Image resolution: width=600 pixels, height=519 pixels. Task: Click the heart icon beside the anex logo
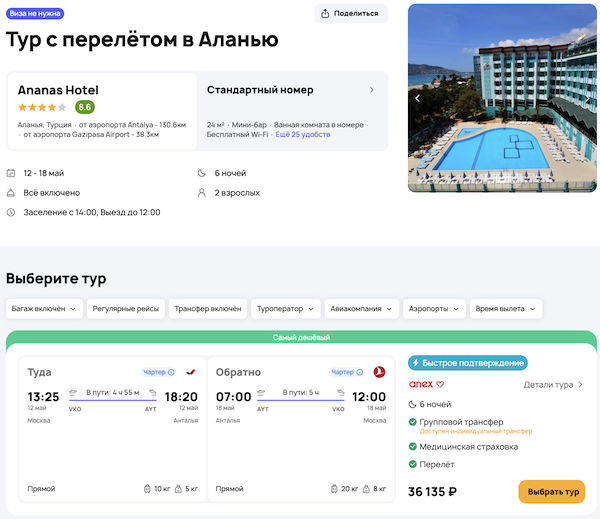tap(440, 384)
